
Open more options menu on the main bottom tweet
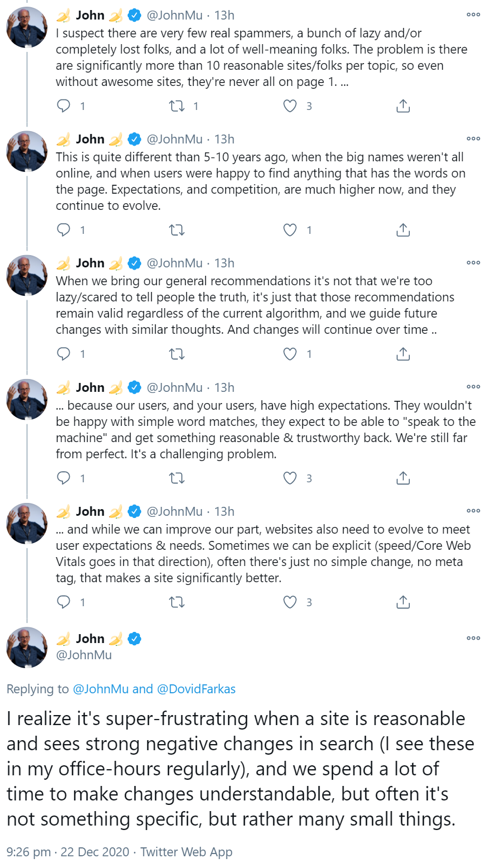coord(473,638)
